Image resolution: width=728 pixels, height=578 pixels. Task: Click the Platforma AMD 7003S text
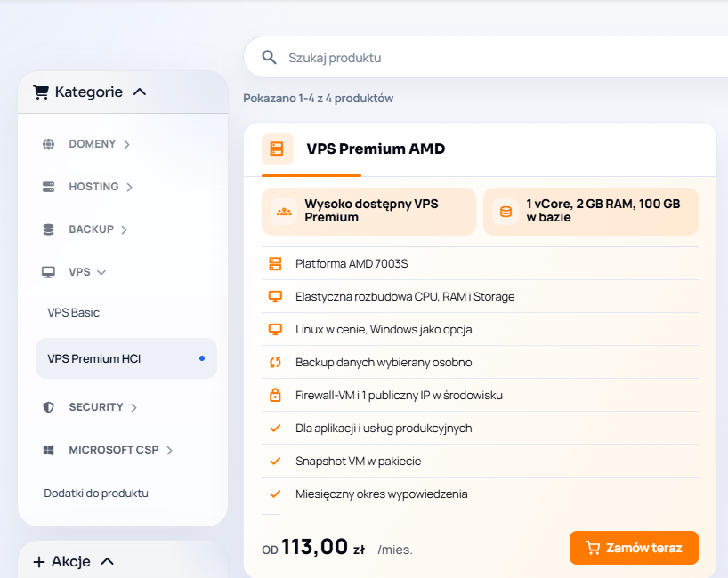(x=352, y=264)
